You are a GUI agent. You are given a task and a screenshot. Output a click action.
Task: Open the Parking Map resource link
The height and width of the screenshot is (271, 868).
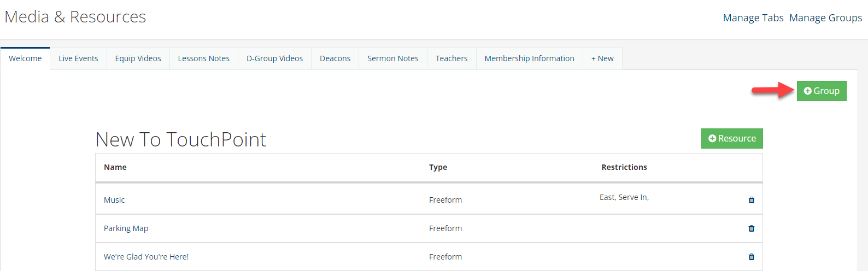coord(126,228)
